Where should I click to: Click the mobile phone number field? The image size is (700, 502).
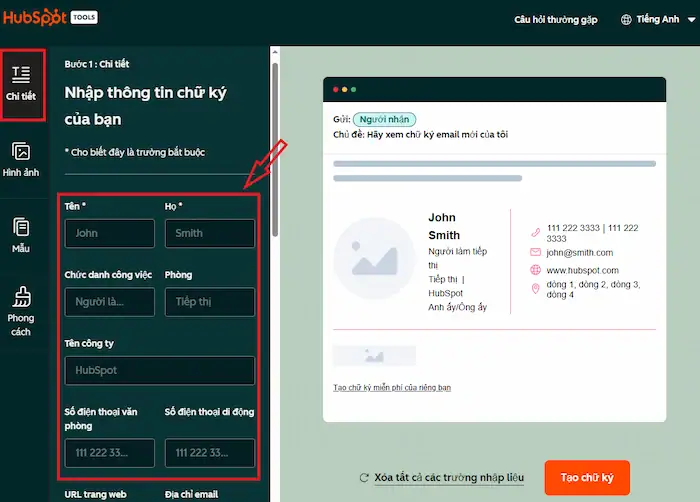(x=210, y=453)
